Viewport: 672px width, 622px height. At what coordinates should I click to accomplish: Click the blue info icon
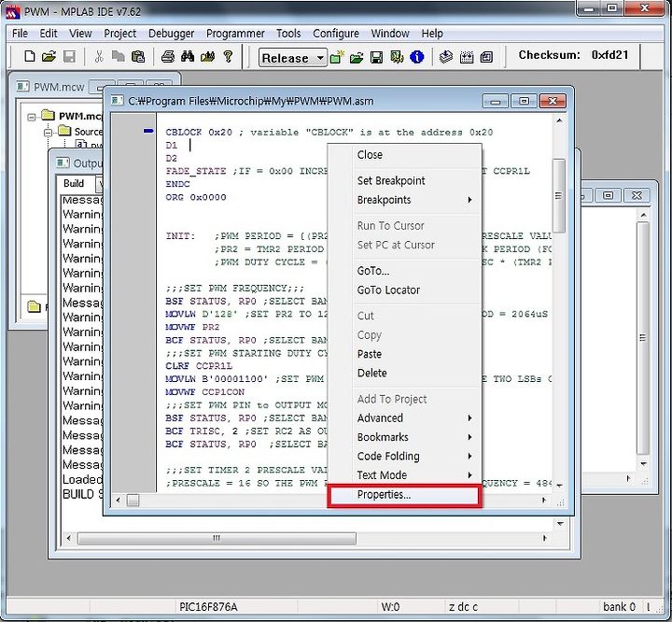point(416,57)
